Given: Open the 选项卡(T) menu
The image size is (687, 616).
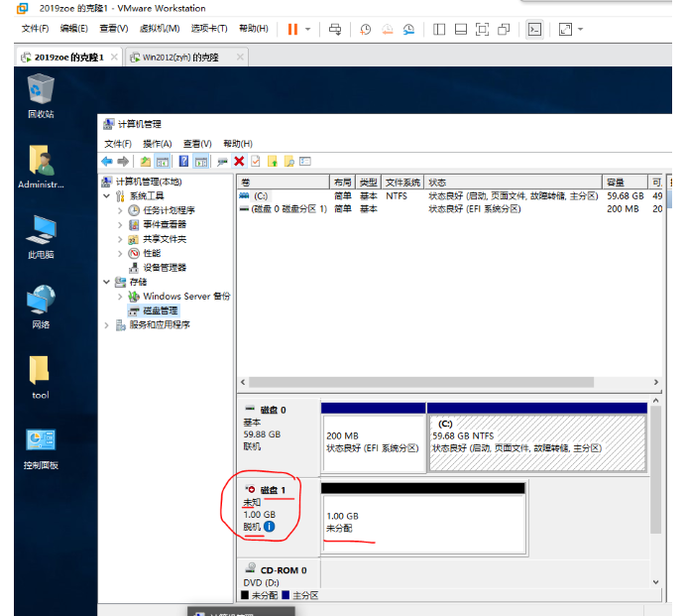Looking at the screenshot, I should pos(209,29).
